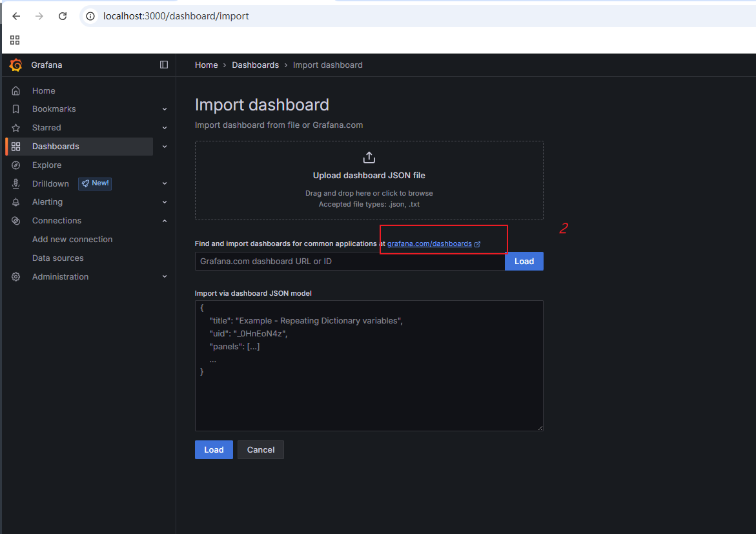Go to Dashboards breadcrumb link
This screenshot has height=534, width=756.
[x=256, y=65]
